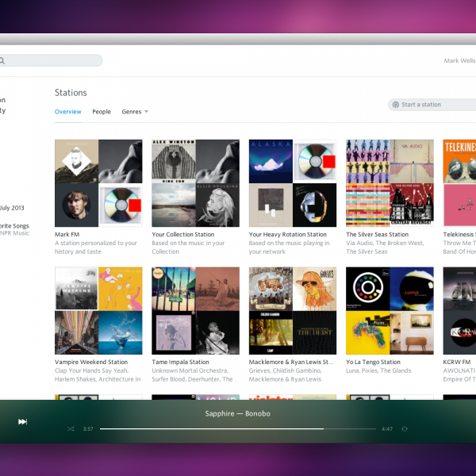The image size is (476, 476).
Task: Toggle repeat in the player bar
Action: click(x=405, y=428)
